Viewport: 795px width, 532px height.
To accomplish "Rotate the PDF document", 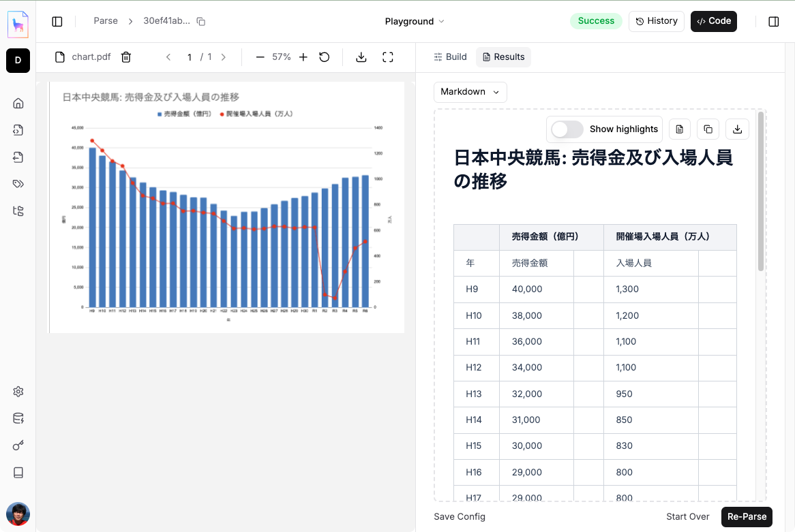I will click(325, 57).
